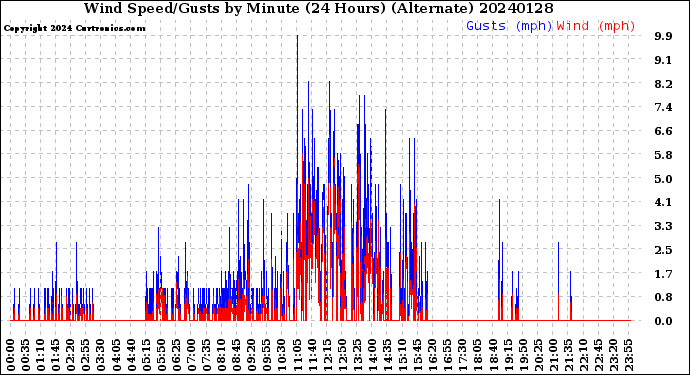Click the 14:35 time axis label
Image resolution: width=690 pixels, height=375 pixels.
click(387, 354)
